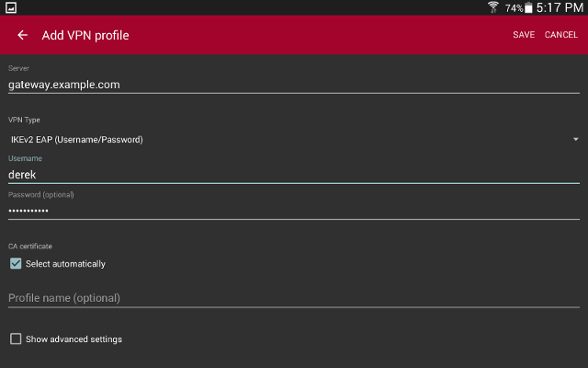Enable Show advanced settings checkbox
The height and width of the screenshot is (368, 588).
[16, 339]
